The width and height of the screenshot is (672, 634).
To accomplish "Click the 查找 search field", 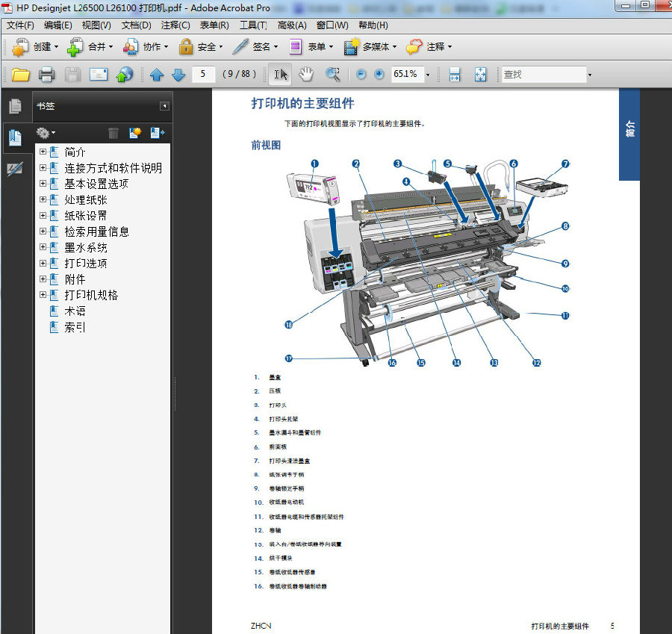I will [x=544, y=75].
